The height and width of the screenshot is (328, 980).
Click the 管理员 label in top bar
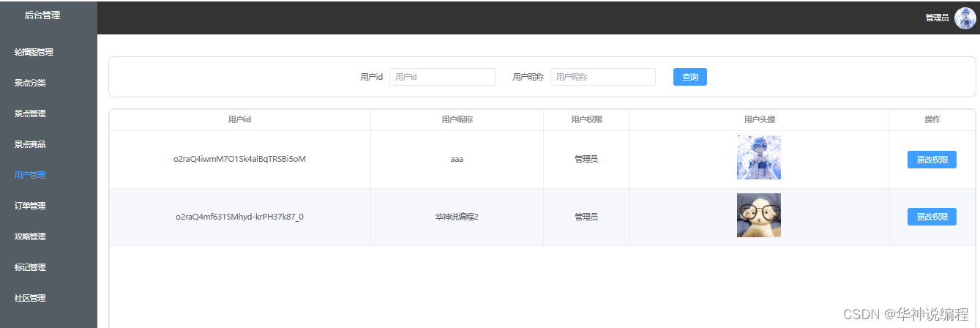[937, 18]
